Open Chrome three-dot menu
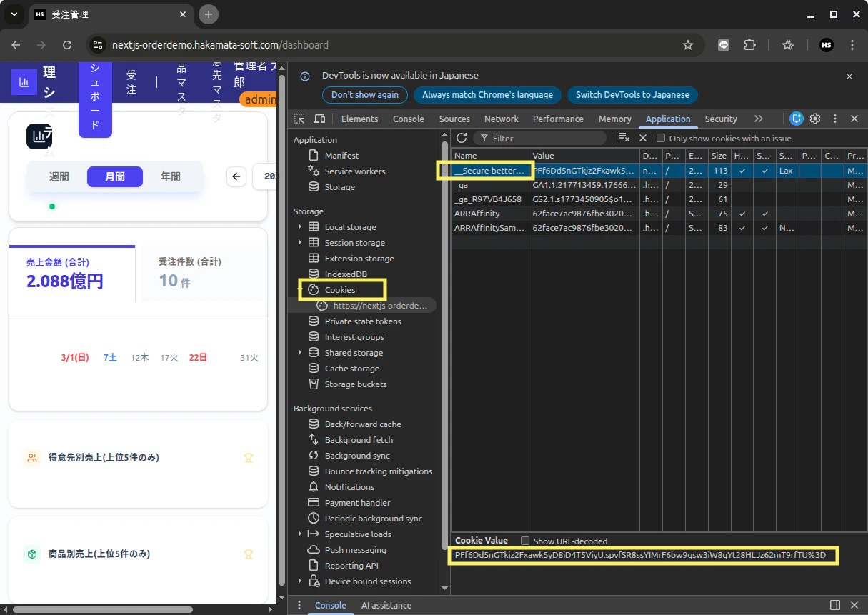Screen dimensions: 868x615 click(x=852, y=45)
